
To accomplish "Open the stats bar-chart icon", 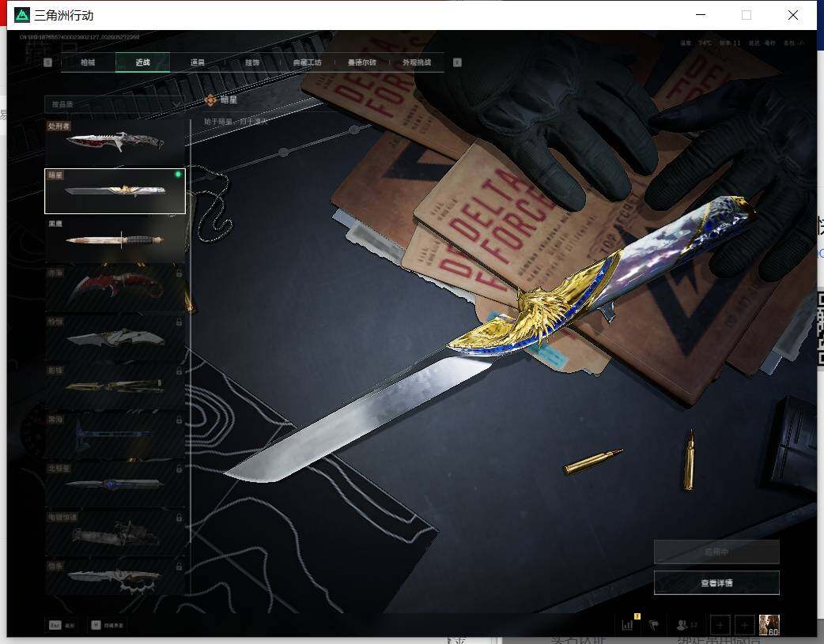I will click(628, 624).
